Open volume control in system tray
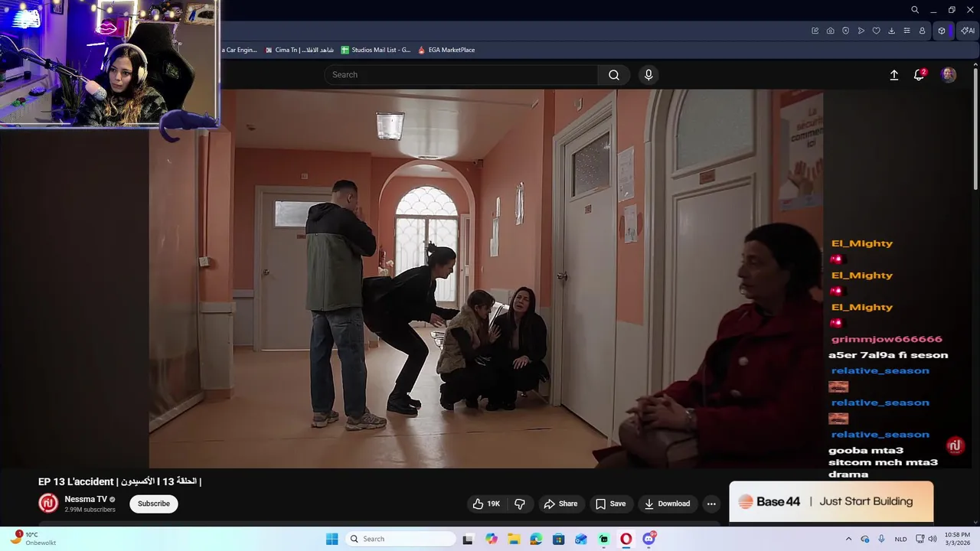This screenshot has width=980, height=551. 933,539
